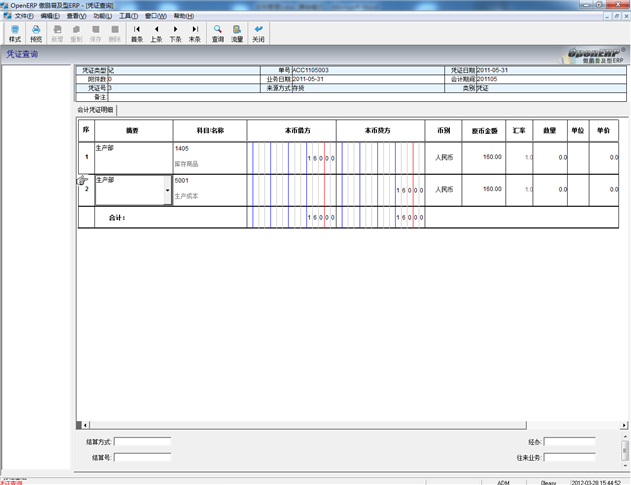Click the 样式 (Style) toolbar icon

[14, 33]
